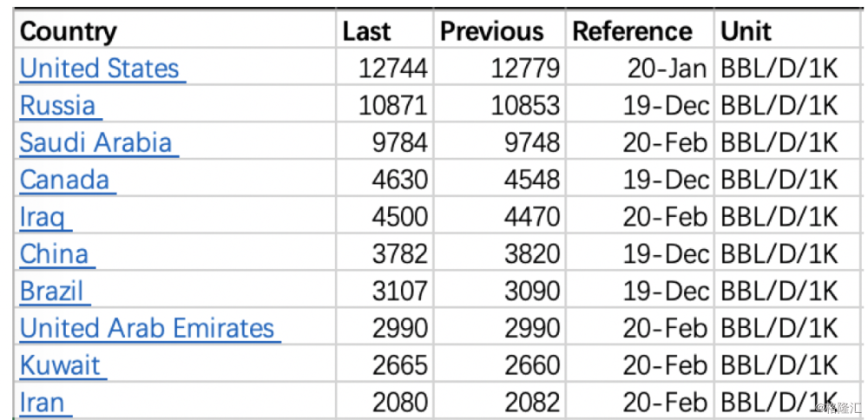This screenshot has height=420, width=868.
Task: Select the Canada hyperlink
Action: (x=64, y=180)
